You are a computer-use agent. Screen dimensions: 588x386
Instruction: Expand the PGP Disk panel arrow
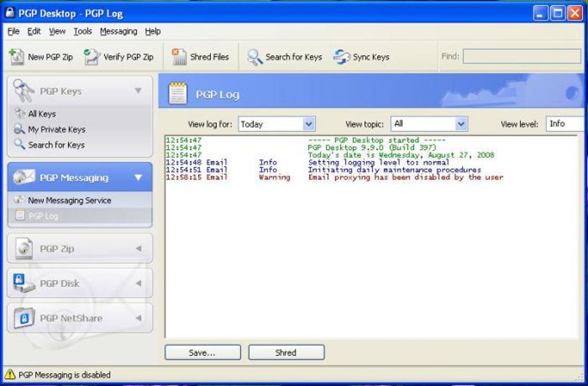[x=138, y=283]
